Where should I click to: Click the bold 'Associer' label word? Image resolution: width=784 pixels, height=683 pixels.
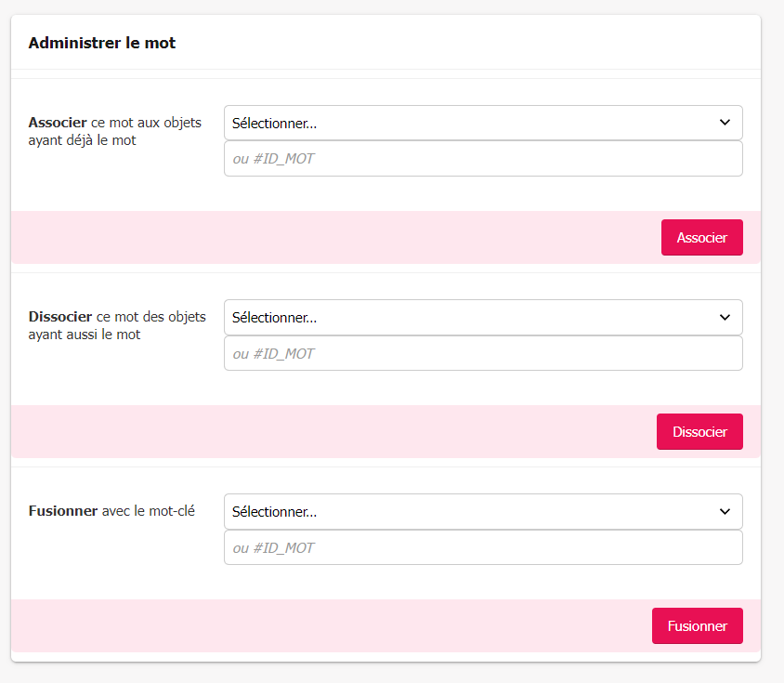point(58,123)
